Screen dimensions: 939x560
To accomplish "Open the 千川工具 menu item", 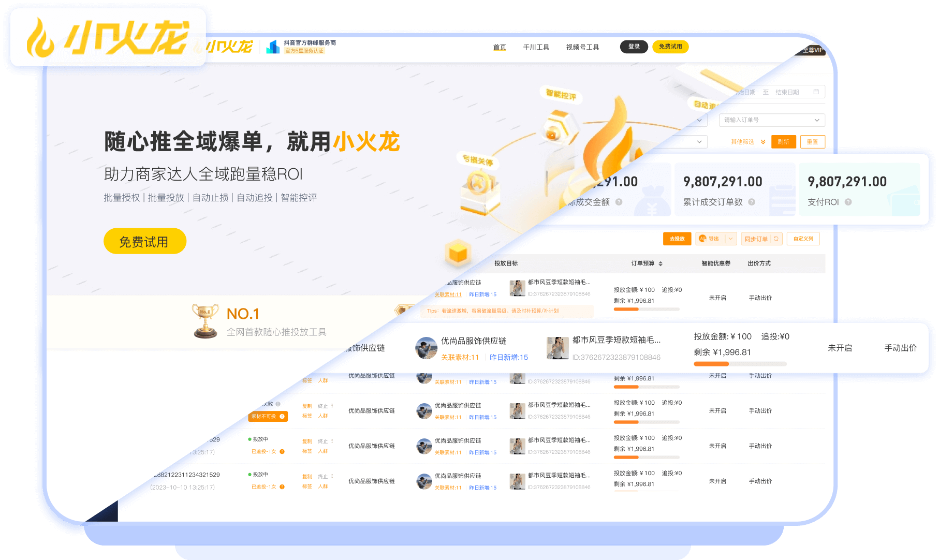I will [x=536, y=47].
